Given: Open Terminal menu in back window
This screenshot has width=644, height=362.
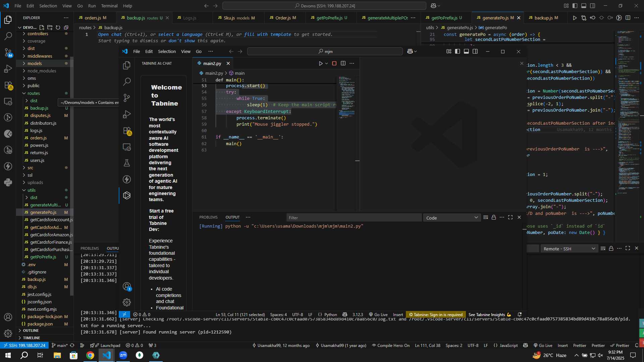Looking at the screenshot, I should 109,6.
